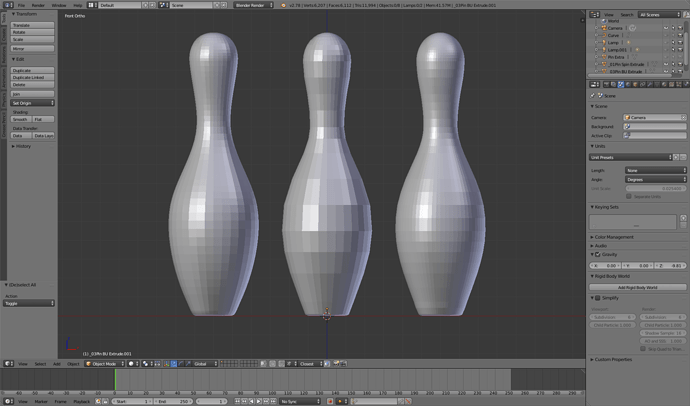
Task: Open the 3D viewport Add menu
Action: coord(57,364)
